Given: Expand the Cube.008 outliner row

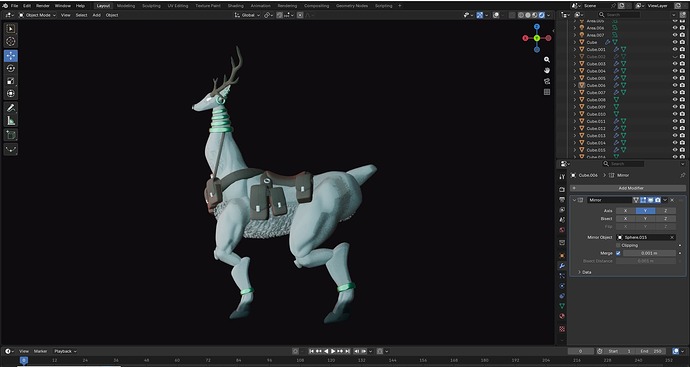Looking at the screenshot, I should [x=574, y=100].
